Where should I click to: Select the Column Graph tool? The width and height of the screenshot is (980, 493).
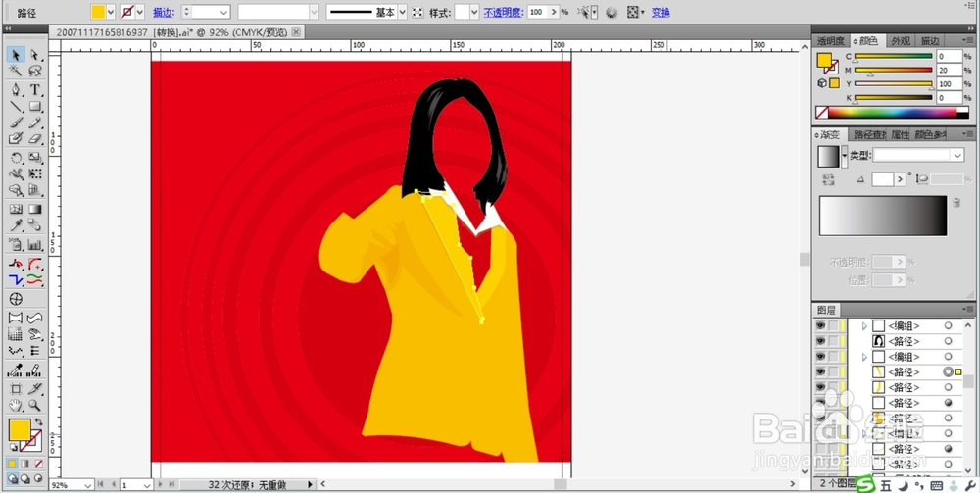(35, 244)
